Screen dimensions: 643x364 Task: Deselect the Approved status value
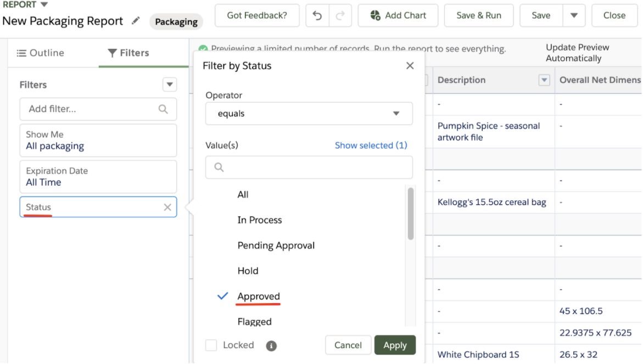[258, 296]
